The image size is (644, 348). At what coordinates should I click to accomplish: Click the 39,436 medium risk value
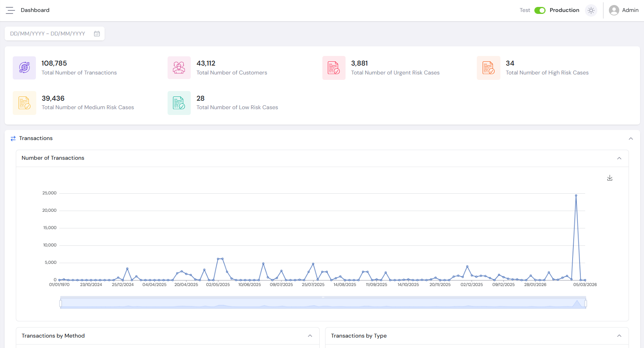(x=53, y=98)
